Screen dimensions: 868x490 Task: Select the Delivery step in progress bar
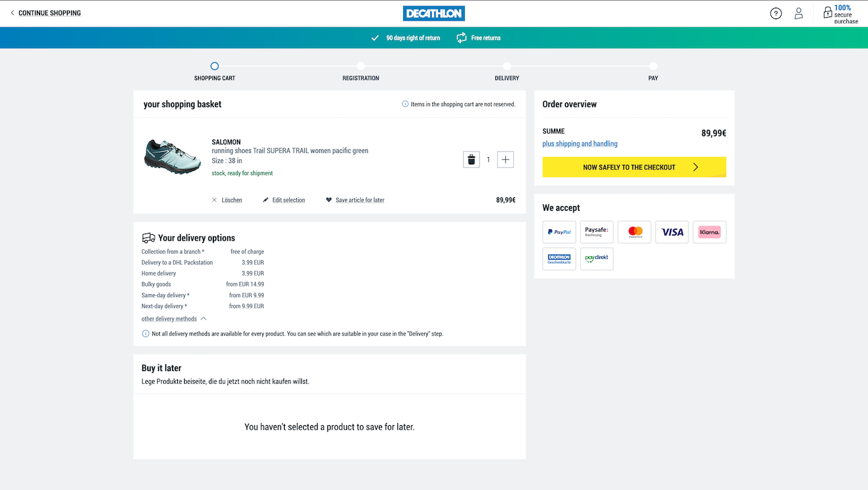[507, 66]
